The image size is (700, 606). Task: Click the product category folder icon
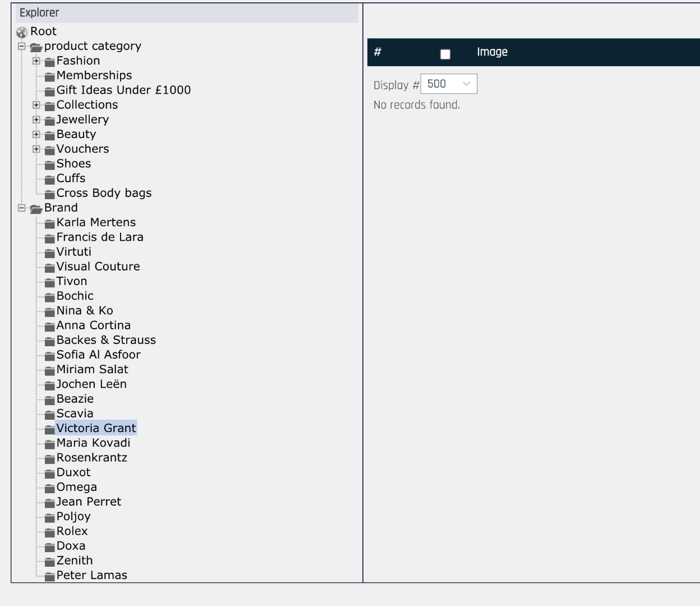(x=36, y=47)
